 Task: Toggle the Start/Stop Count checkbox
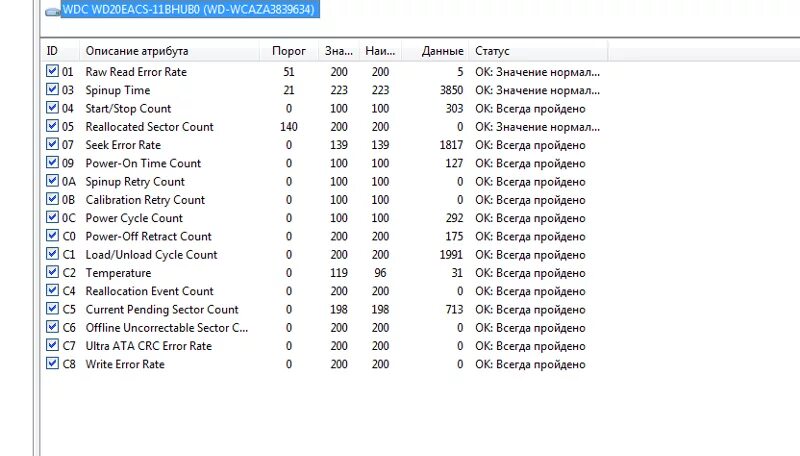pyautogui.click(x=52, y=108)
